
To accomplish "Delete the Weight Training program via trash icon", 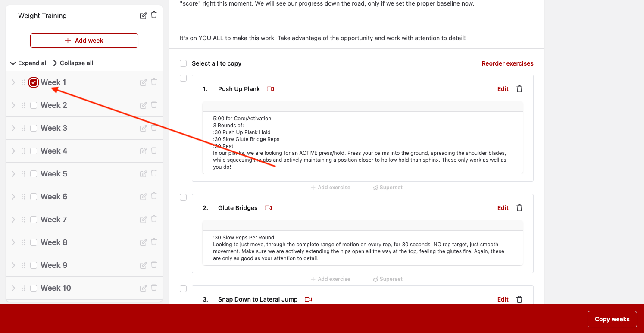I will [x=154, y=15].
